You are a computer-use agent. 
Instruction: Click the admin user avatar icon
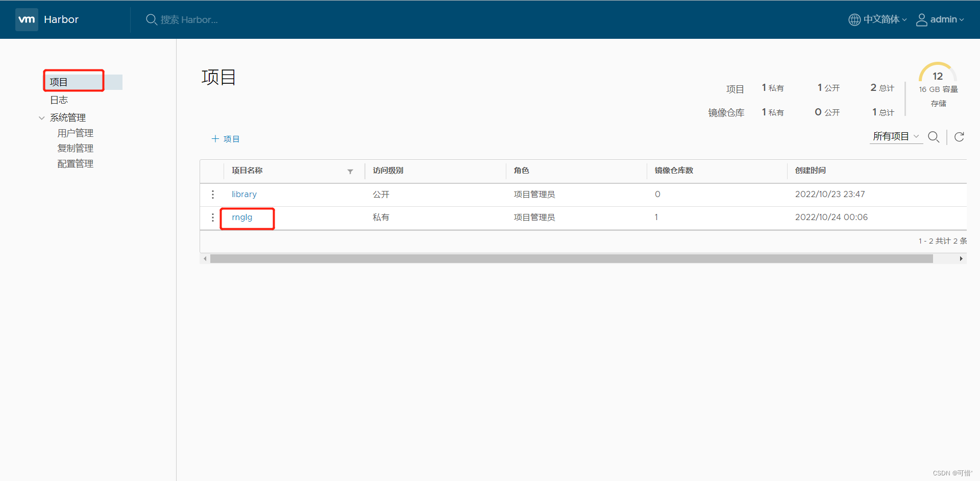tap(922, 19)
